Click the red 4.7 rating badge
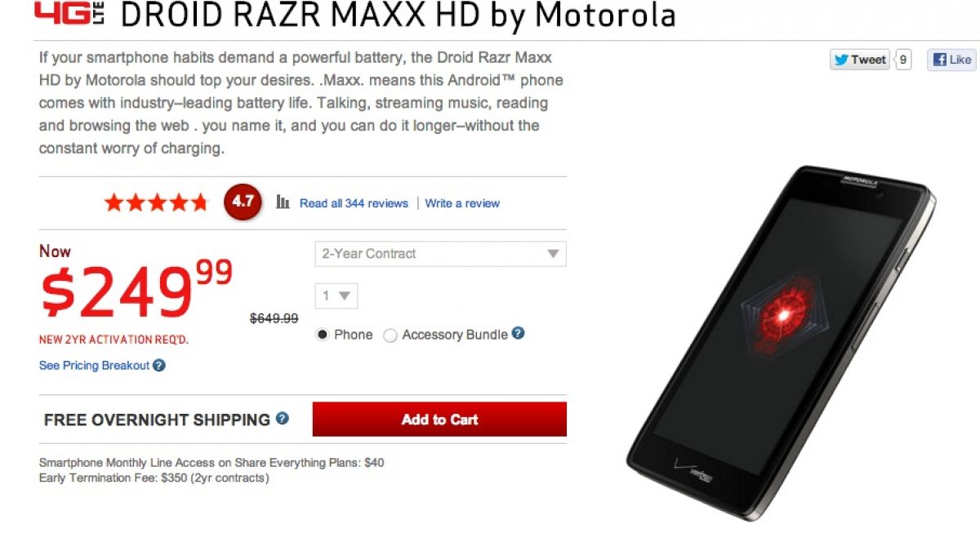Viewport: 980px width, 551px height. pos(243,202)
